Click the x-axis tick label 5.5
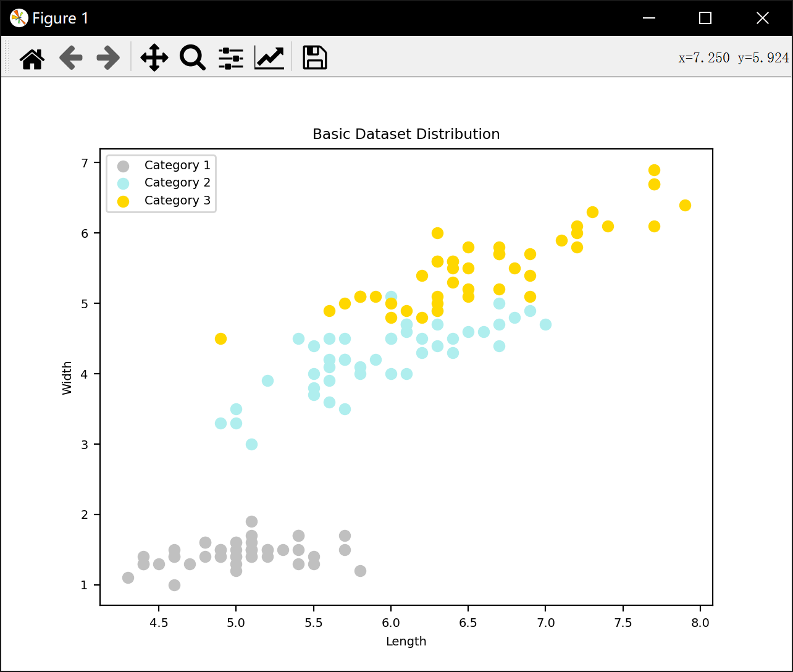 314,623
